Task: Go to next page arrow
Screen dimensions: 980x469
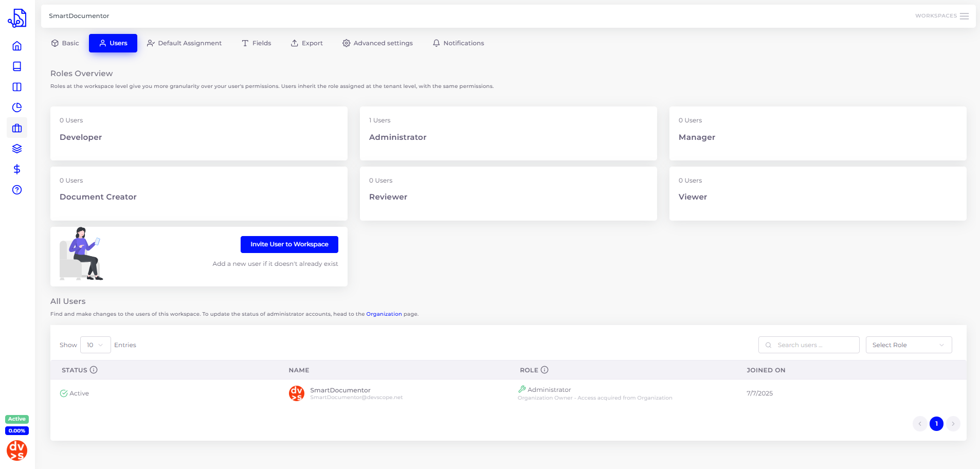Action: click(x=953, y=424)
